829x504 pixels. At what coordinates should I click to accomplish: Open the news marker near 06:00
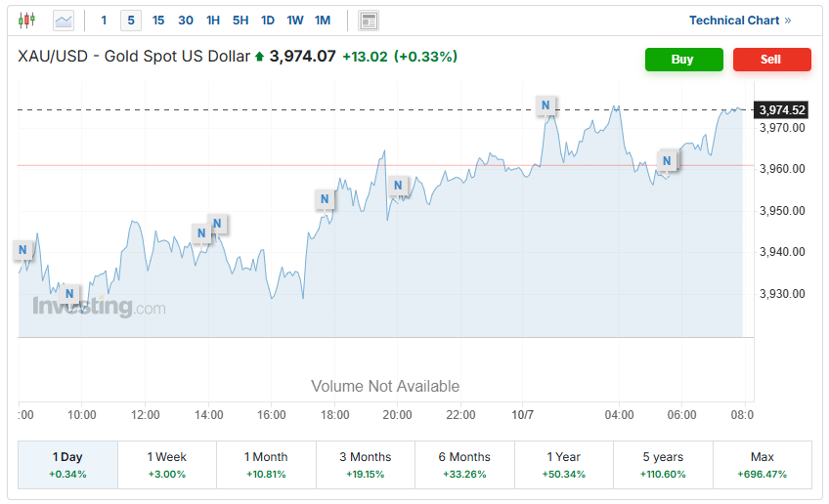click(668, 160)
